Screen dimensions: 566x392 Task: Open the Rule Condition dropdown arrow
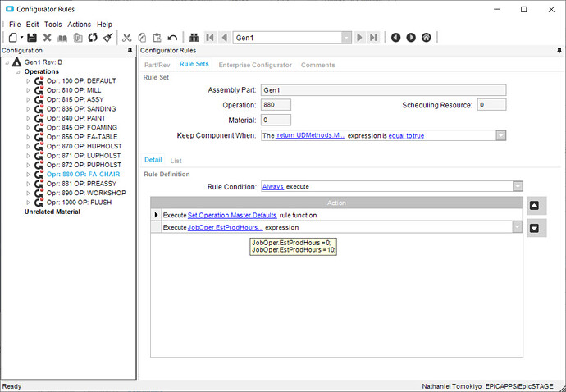[518, 187]
